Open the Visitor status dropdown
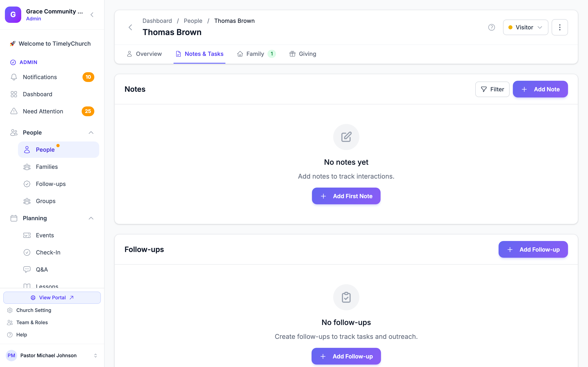Screen dimensions: 588x367 point(525,27)
